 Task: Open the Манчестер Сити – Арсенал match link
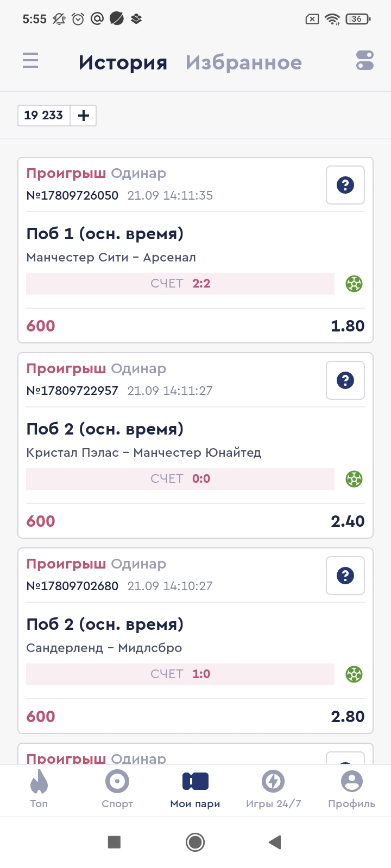(x=111, y=258)
